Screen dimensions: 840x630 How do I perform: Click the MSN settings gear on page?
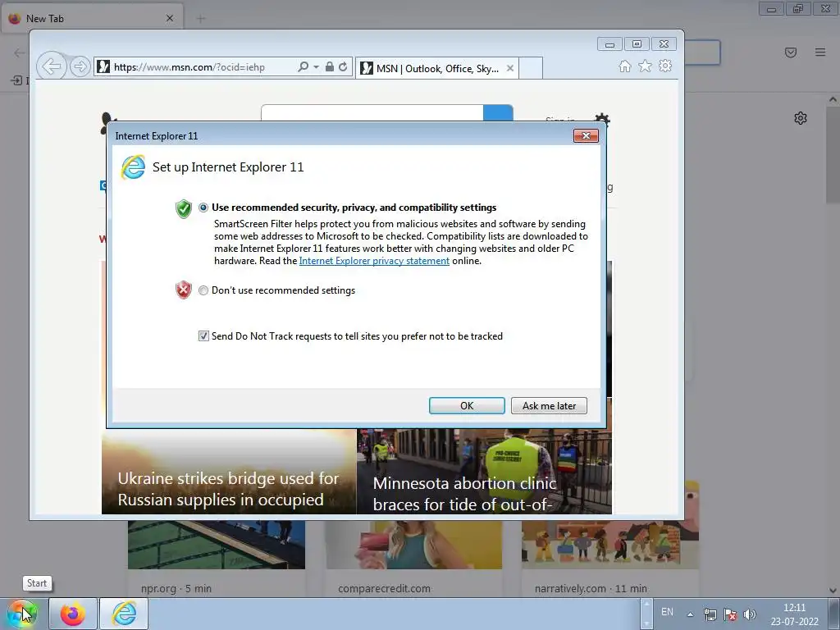[602, 118]
